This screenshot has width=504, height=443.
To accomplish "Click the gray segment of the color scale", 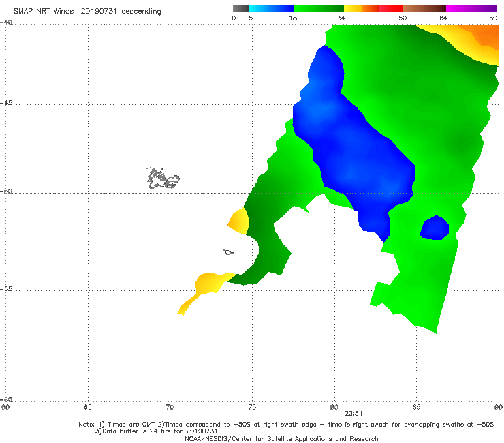I will coord(241,8).
